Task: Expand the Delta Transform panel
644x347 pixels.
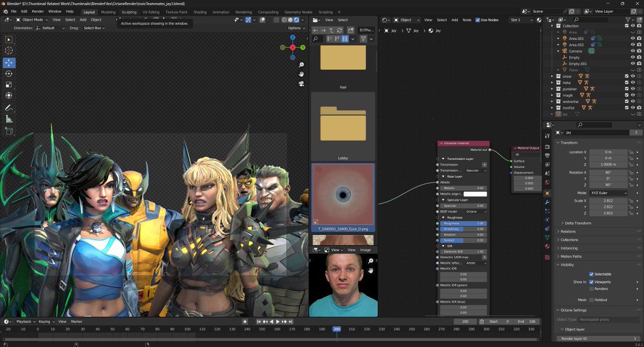Action: [578, 223]
